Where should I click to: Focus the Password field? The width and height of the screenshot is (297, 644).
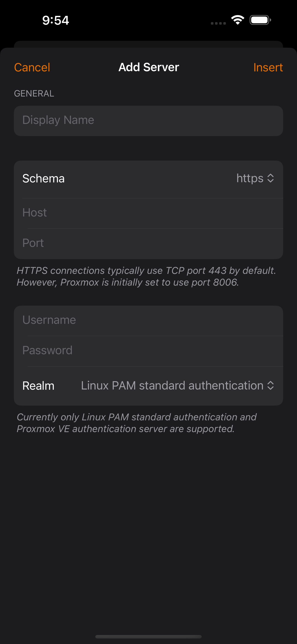(x=148, y=351)
